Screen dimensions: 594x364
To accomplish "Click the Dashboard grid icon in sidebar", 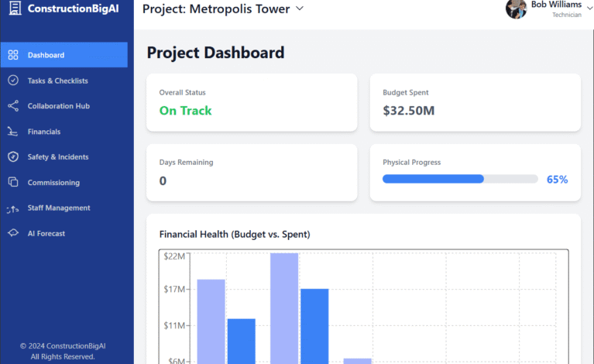I will coord(13,55).
